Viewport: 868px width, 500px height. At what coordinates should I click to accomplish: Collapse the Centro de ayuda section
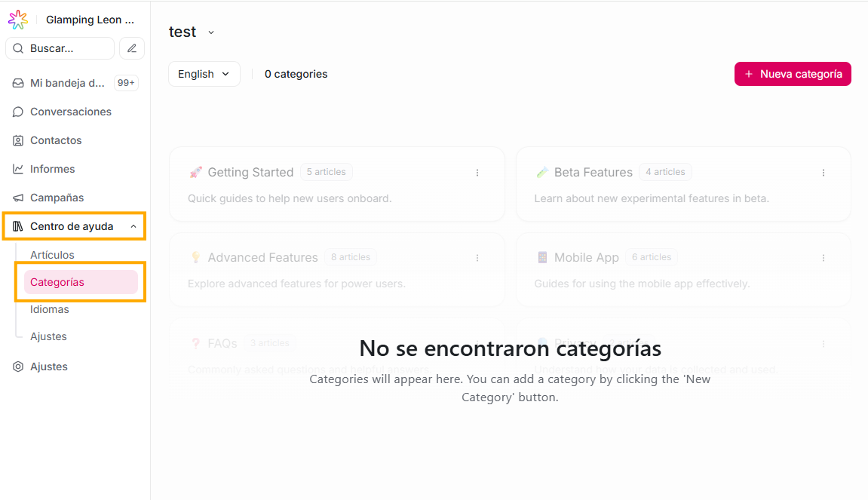coord(133,226)
